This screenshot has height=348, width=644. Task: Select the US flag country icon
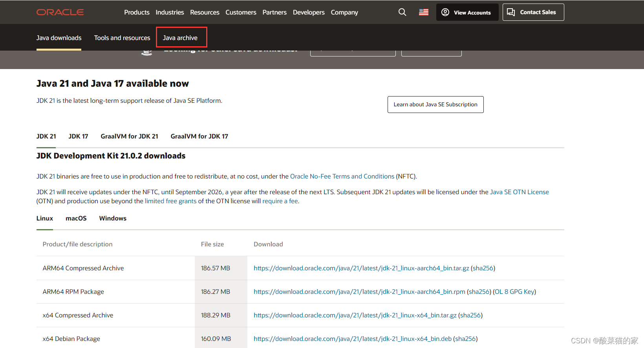pos(423,12)
